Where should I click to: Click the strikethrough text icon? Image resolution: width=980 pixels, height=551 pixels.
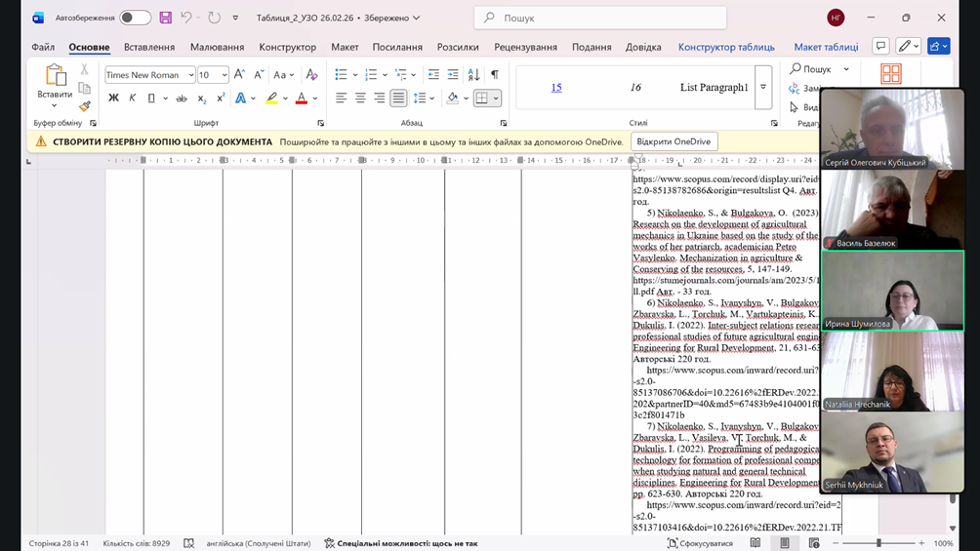click(x=182, y=98)
